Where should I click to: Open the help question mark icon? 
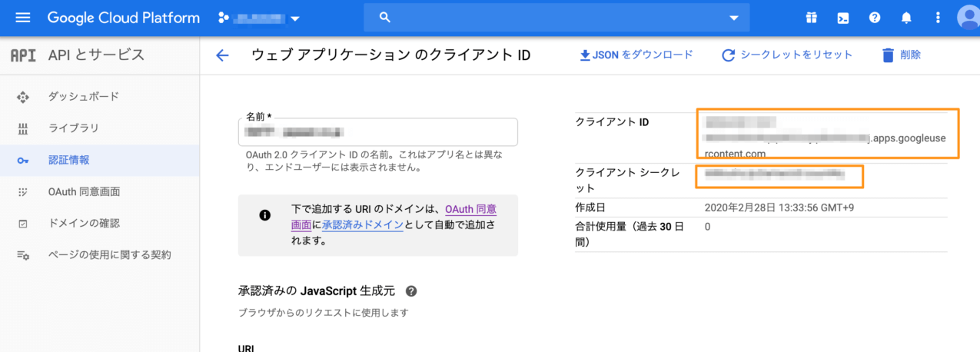tap(874, 18)
